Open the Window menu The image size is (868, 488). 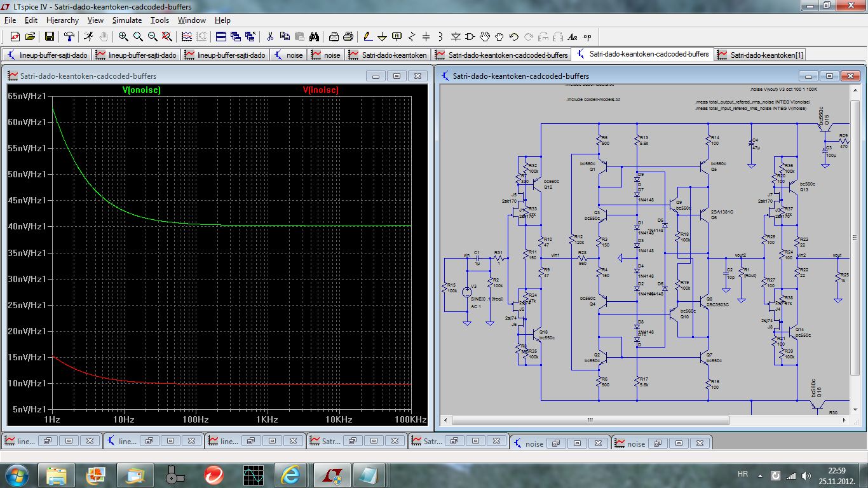(x=191, y=20)
